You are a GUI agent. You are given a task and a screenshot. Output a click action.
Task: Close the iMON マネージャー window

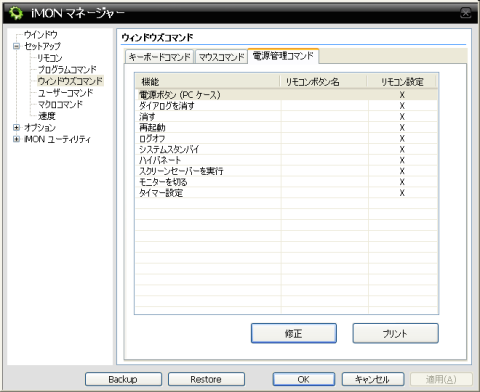(466, 13)
